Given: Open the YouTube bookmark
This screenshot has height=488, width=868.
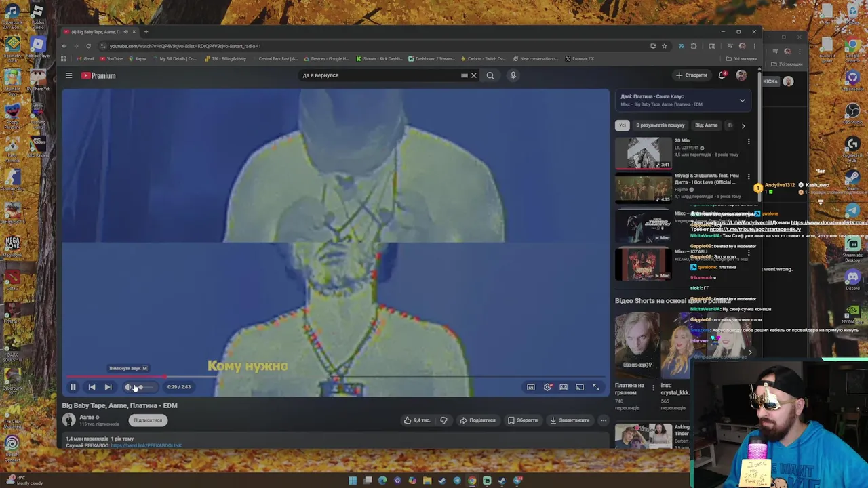Looking at the screenshot, I should tap(111, 59).
